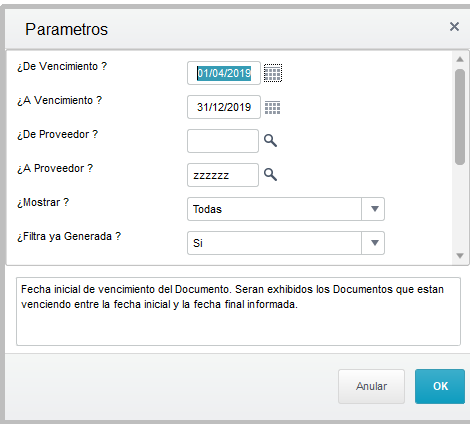The width and height of the screenshot is (470, 424).
Task: Search supplier with A Proveedor magnifier
Action: click(x=270, y=175)
